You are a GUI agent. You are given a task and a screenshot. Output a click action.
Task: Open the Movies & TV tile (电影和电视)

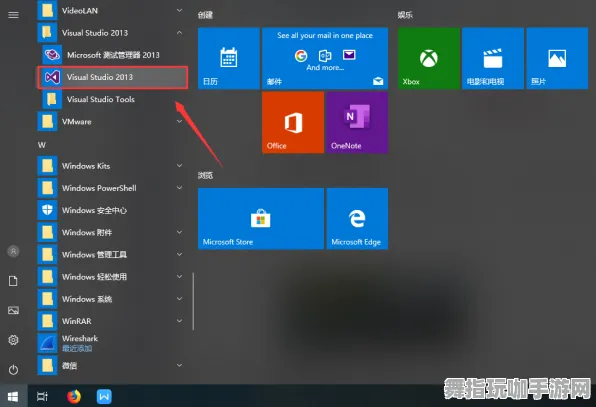(493, 58)
